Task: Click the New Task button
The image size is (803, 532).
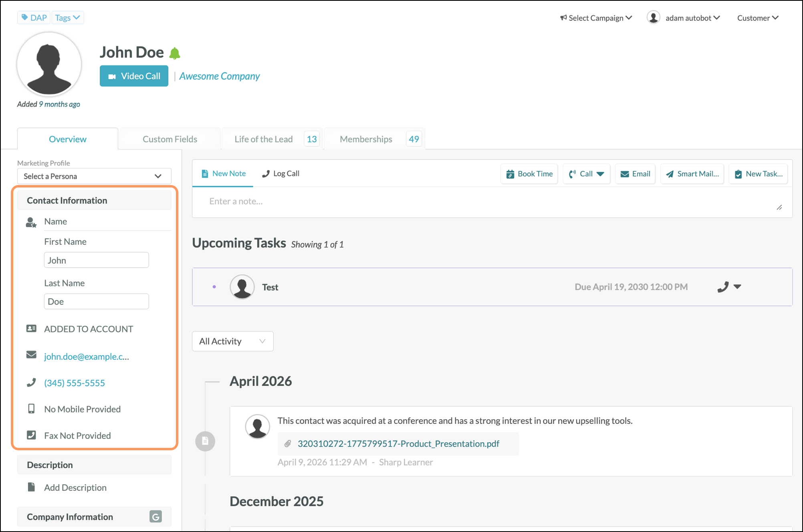Action: [758, 174]
